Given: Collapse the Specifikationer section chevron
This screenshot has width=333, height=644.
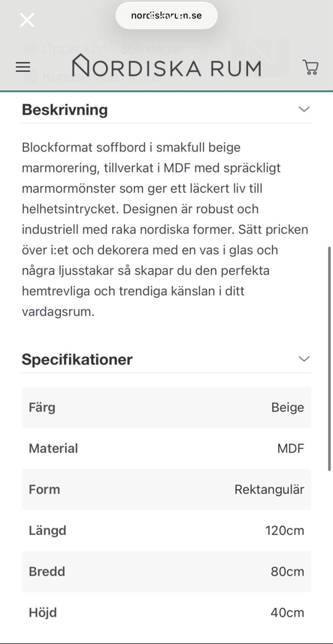Looking at the screenshot, I should click(x=304, y=359).
